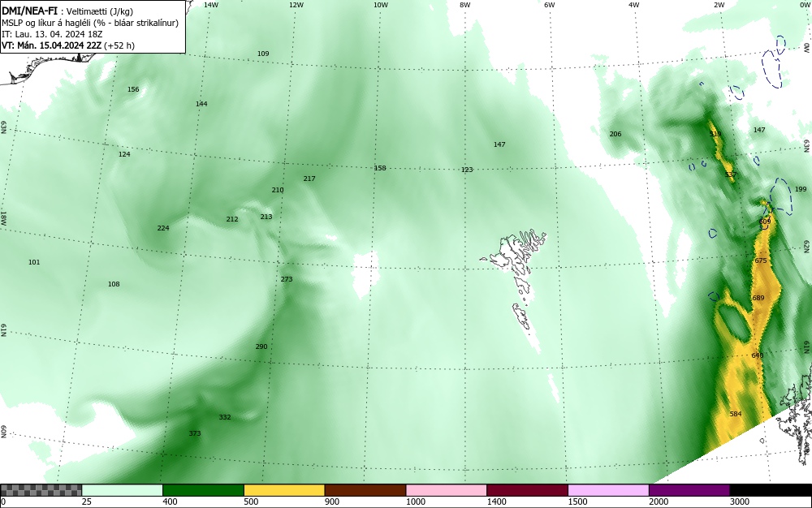Click the CAPE value '212'
The width and height of the screenshot is (812, 508).
(x=232, y=219)
